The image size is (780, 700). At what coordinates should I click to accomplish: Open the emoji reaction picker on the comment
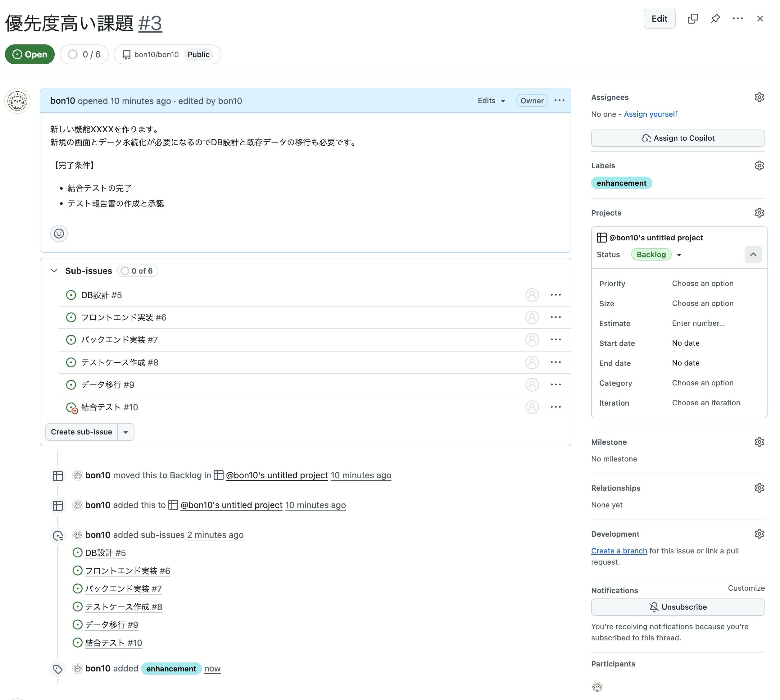[58, 234]
